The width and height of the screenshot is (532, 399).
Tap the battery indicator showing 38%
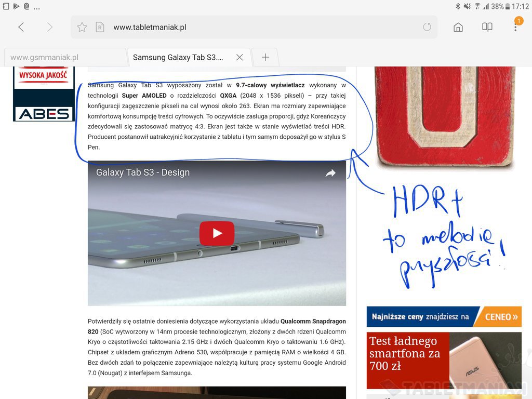pyautogui.click(x=500, y=6)
